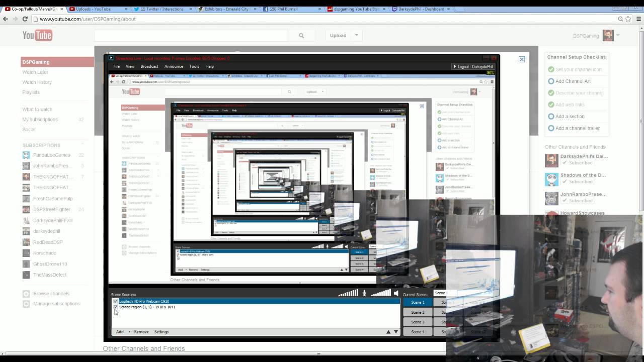This screenshot has width=644, height=362.
Task: Click the Upload button on YouTube
Action: pyautogui.click(x=338, y=35)
